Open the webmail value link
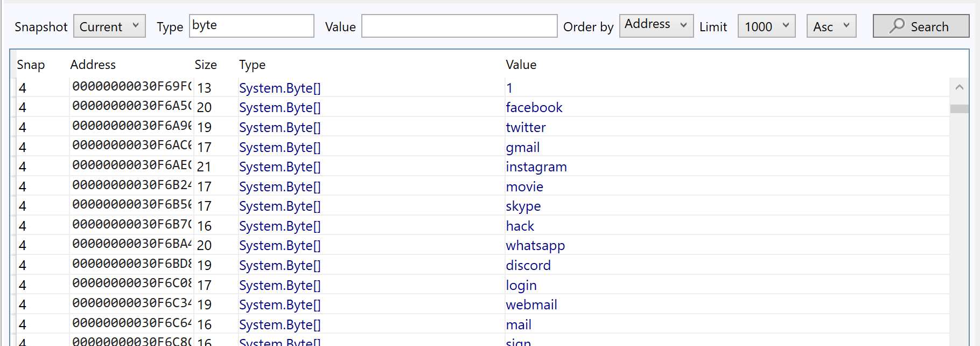 tap(531, 305)
